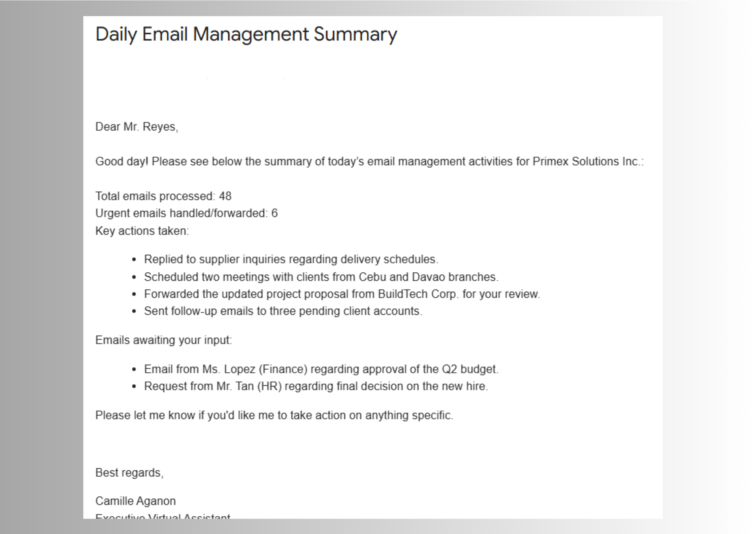The height and width of the screenshot is (534, 756).
Task: Click the "Dear Mr. Reyes," greeting
Action: (x=136, y=127)
